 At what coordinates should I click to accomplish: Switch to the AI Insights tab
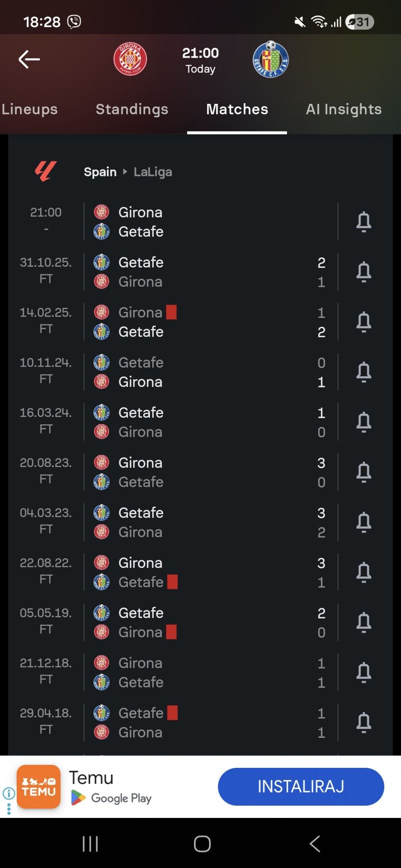[343, 109]
